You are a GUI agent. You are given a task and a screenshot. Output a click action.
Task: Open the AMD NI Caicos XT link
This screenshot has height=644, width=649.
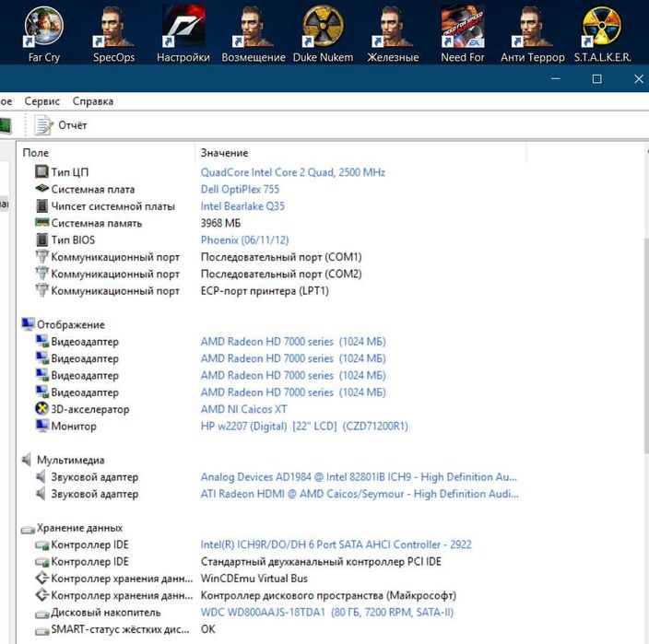tap(243, 409)
